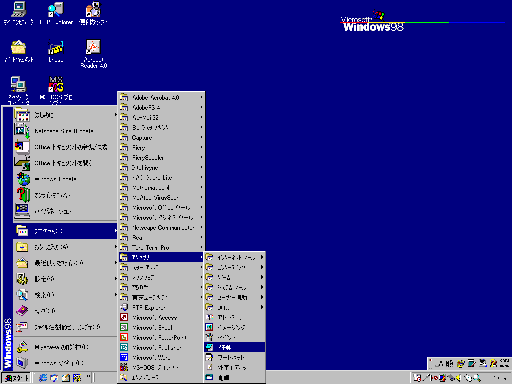Start Microsoft Access from the Programs list
Image resolution: width=512 pixels, height=384 pixels.
pos(161,317)
